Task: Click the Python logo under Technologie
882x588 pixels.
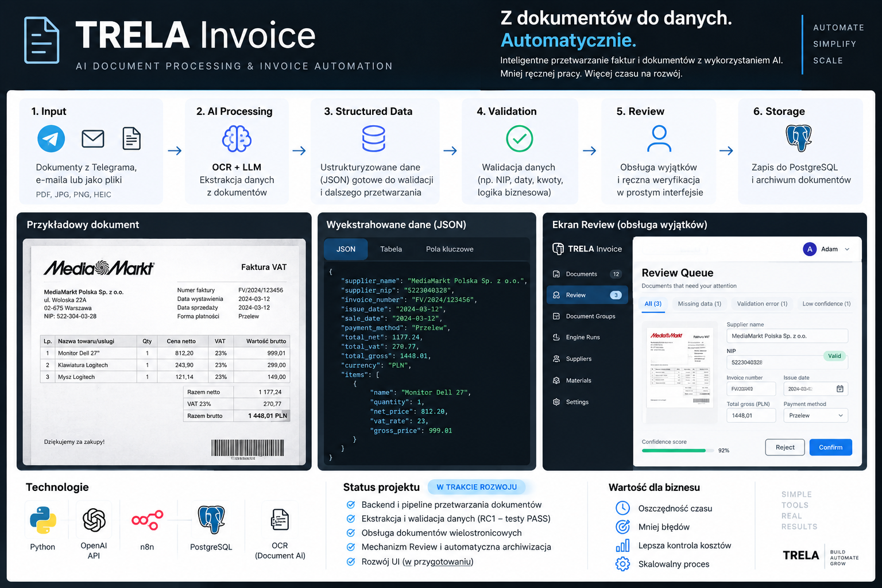Action: tap(43, 520)
